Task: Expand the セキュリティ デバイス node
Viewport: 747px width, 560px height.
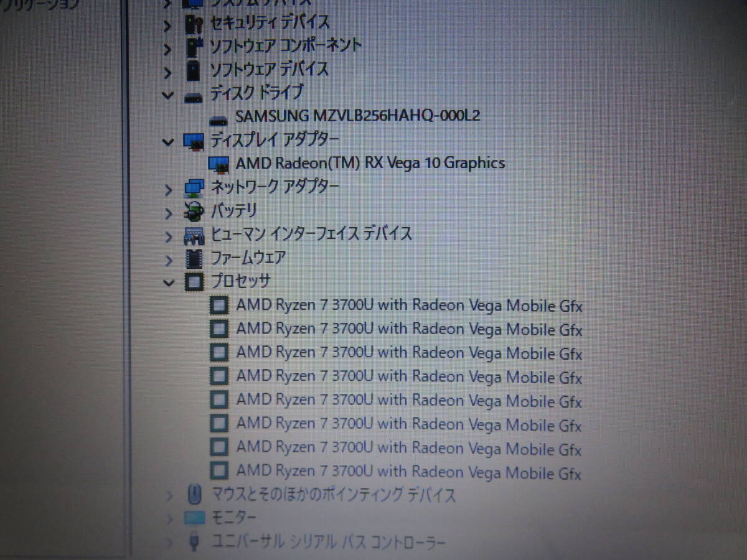Action: [167, 26]
